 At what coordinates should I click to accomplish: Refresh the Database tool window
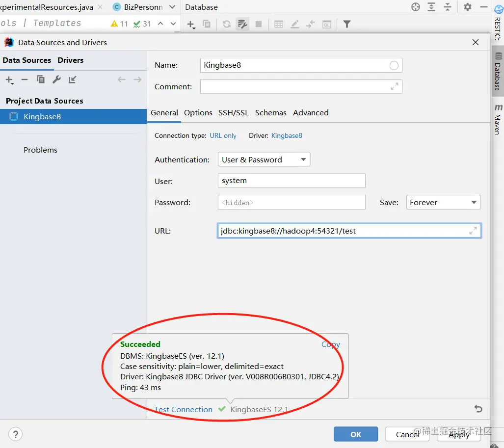point(227,24)
